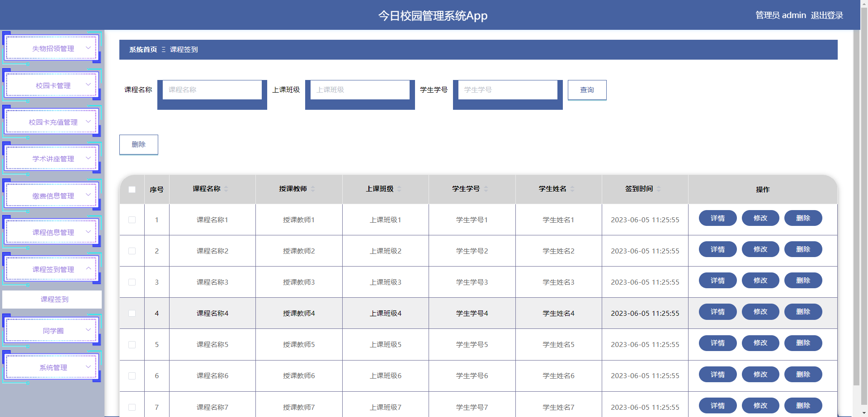
Task: Click the sort icon on 签到时间 column header
Action: click(x=659, y=189)
